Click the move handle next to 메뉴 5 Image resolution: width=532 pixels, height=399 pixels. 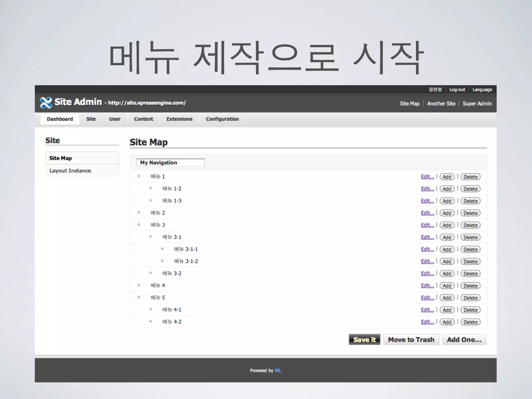pyautogui.click(x=139, y=297)
